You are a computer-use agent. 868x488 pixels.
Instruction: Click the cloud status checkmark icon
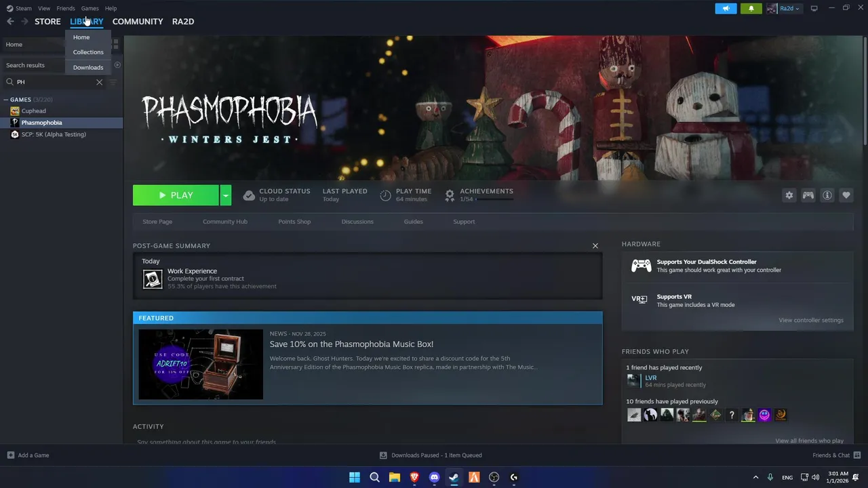pyautogui.click(x=249, y=195)
